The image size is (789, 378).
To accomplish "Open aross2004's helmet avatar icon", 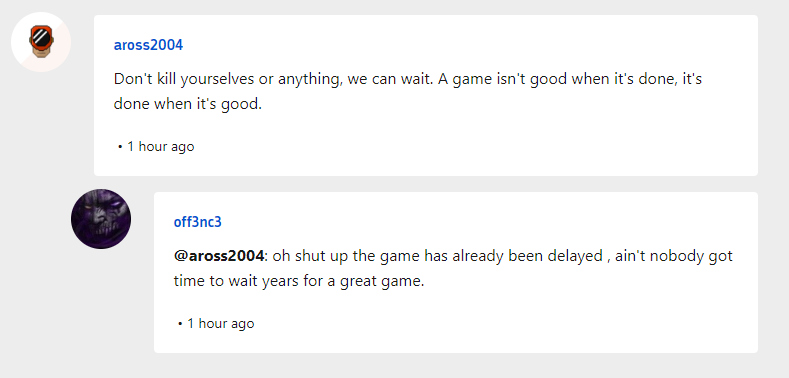I will [41, 42].
